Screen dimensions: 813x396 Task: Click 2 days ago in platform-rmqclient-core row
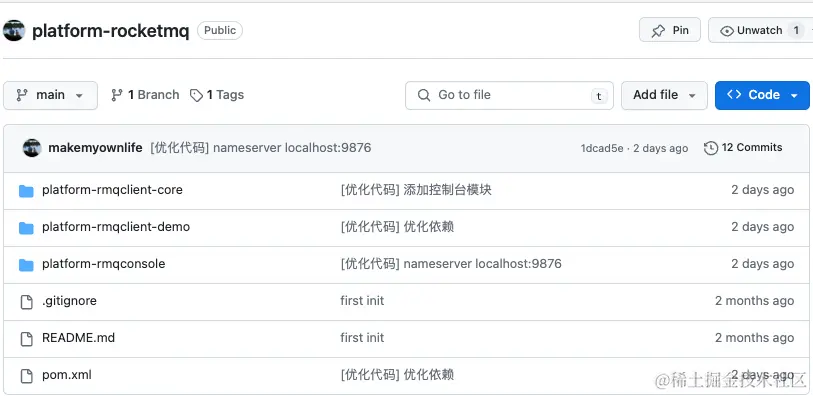tap(762, 190)
